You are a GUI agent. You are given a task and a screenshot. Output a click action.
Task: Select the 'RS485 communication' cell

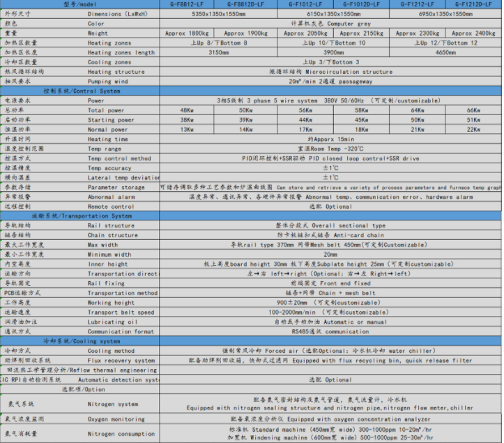point(330,332)
